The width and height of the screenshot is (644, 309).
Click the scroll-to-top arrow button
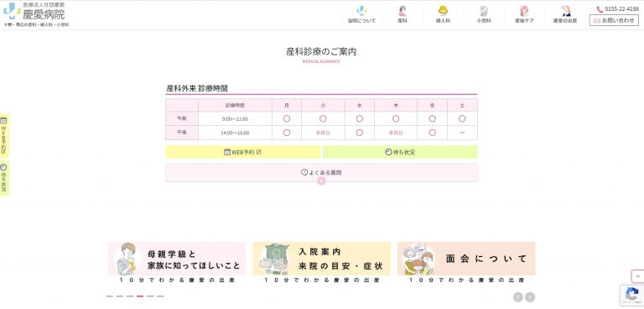(x=637, y=276)
